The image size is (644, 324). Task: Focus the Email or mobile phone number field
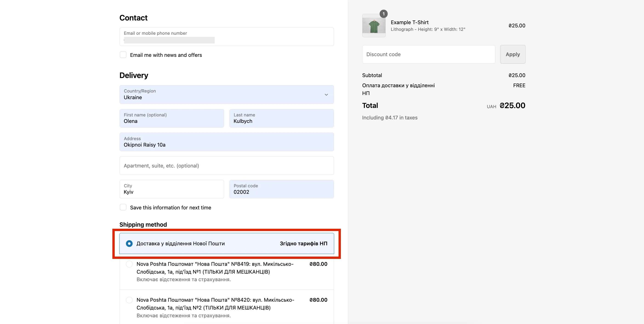pos(226,37)
